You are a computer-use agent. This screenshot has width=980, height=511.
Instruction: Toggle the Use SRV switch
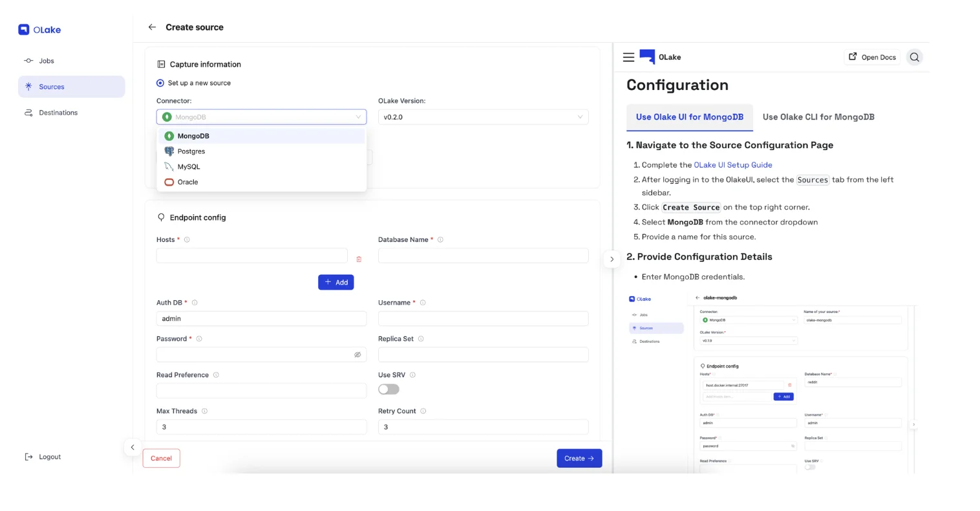pyautogui.click(x=389, y=389)
